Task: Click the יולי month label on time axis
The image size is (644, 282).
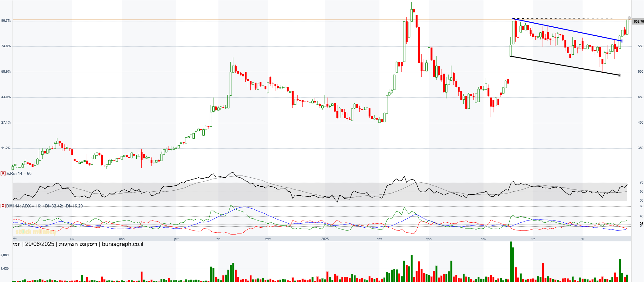Action: [x=15, y=239]
